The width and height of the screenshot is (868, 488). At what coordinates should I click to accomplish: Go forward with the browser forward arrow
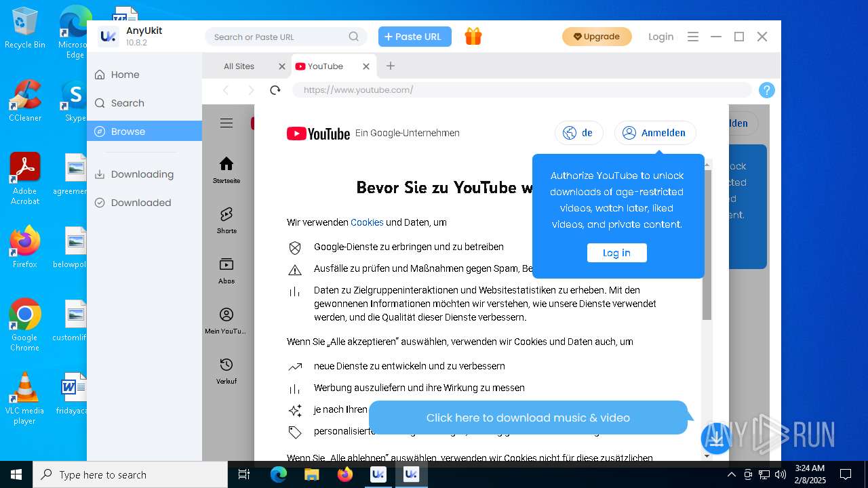(x=250, y=90)
